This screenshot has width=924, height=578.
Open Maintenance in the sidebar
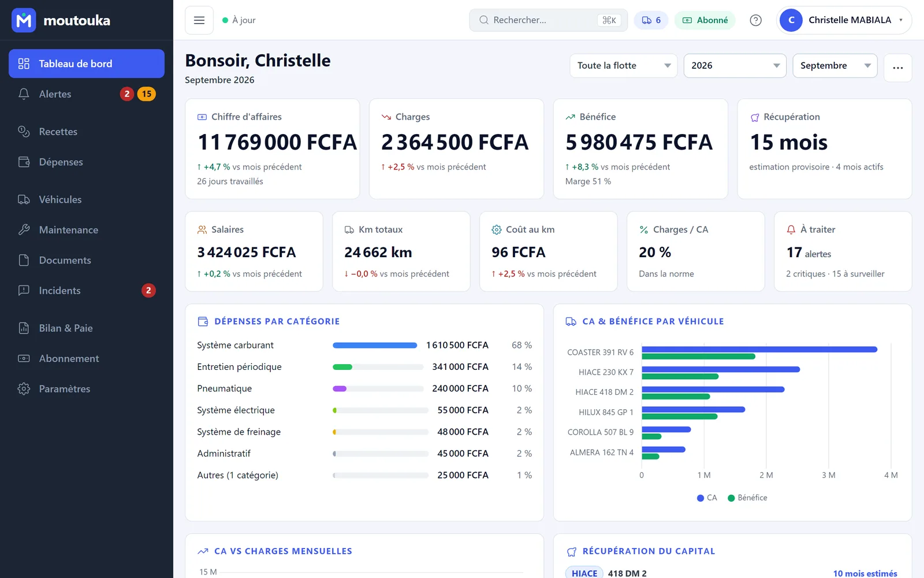pos(87,230)
